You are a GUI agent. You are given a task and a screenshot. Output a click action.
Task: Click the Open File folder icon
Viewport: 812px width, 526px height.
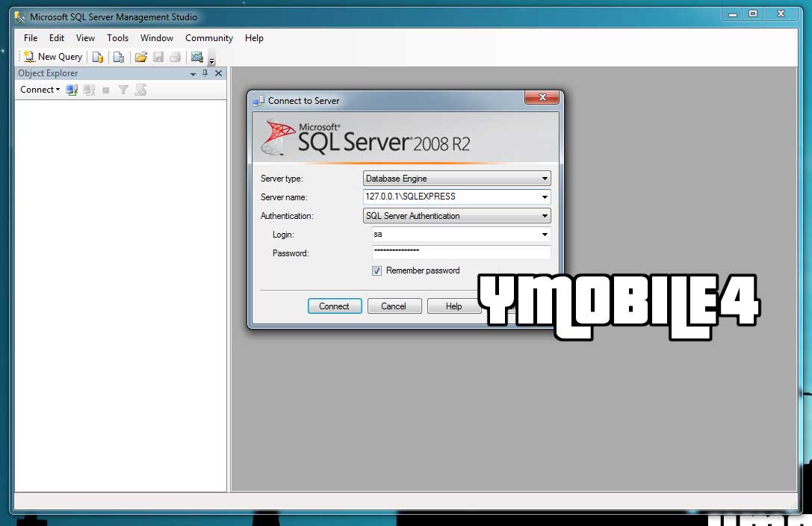tap(141, 57)
